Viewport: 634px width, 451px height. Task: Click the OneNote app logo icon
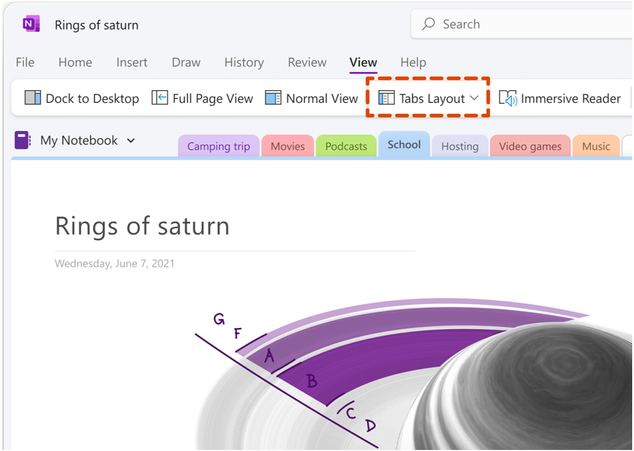click(30, 24)
